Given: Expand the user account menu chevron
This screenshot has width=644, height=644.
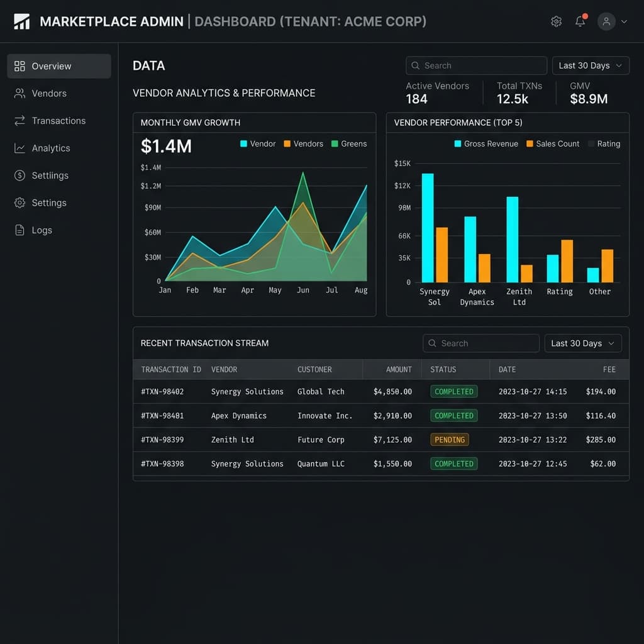Looking at the screenshot, I should pyautogui.click(x=625, y=21).
